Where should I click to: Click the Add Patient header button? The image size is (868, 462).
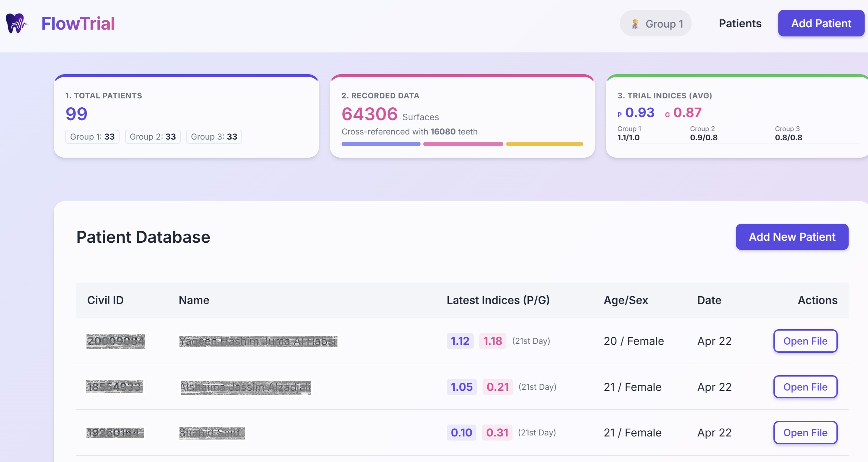(821, 23)
